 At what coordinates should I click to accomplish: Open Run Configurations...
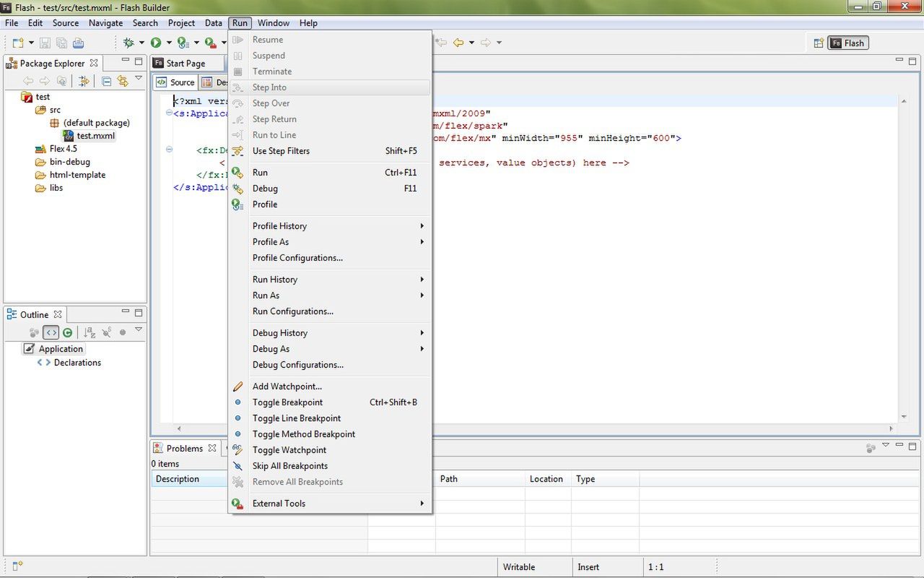point(330,311)
